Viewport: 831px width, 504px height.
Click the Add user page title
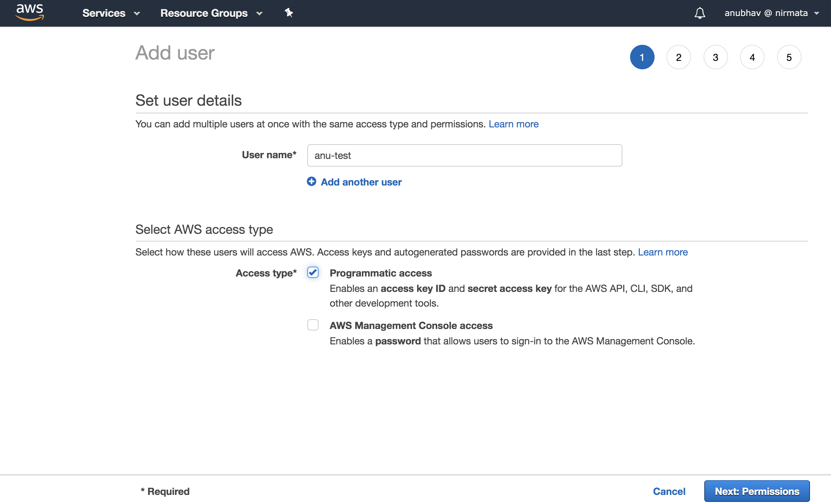click(x=175, y=53)
